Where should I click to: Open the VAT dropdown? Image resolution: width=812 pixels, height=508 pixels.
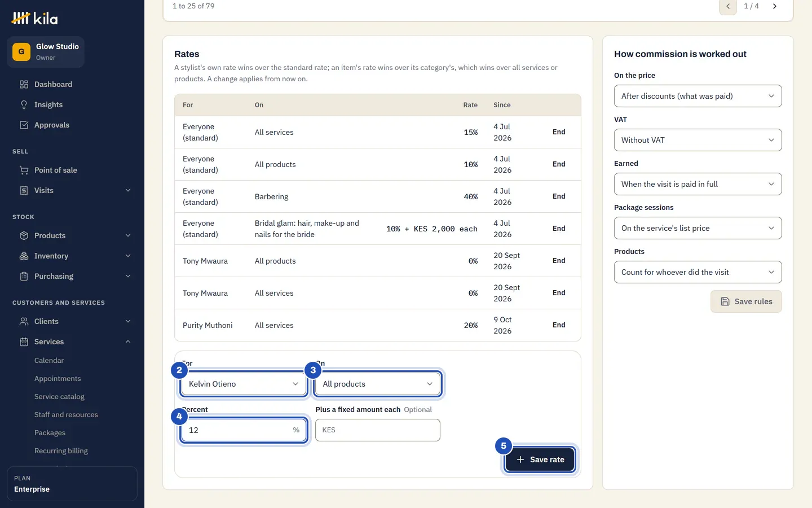(x=698, y=140)
